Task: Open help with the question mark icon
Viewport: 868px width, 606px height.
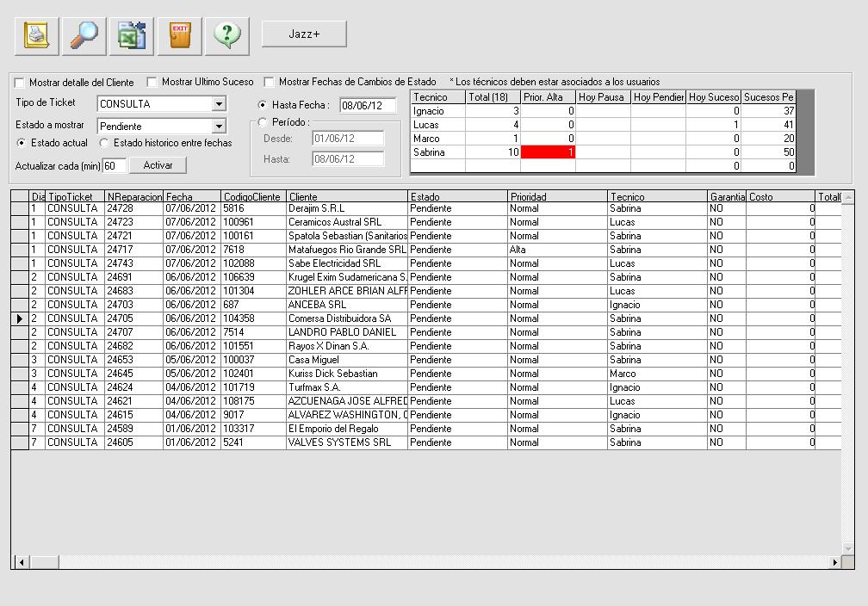Action: (x=226, y=35)
